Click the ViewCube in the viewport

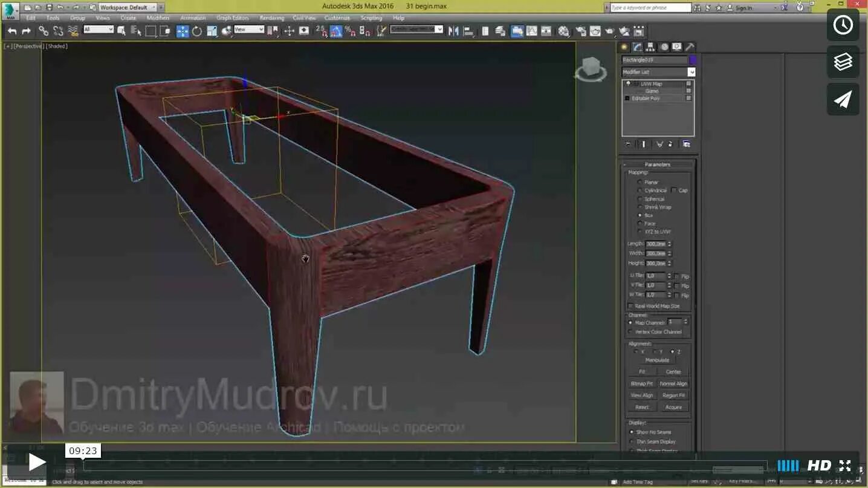pyautogui.click(x=591, y=70)
